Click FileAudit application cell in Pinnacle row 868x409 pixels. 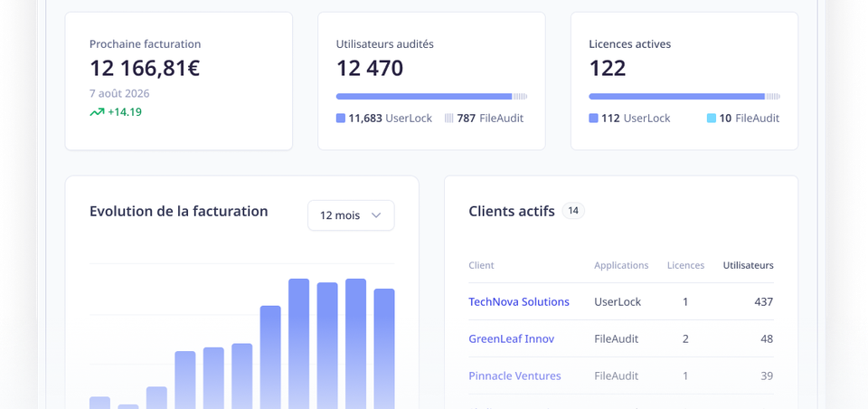click(x=616, y=376)
